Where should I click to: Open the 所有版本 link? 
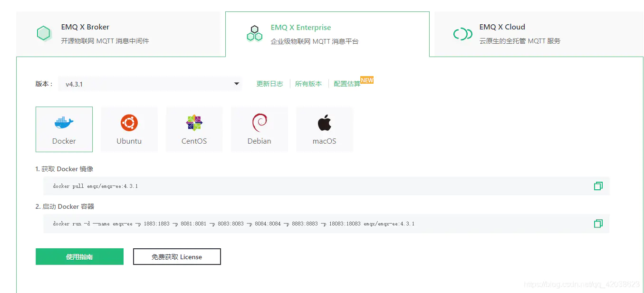[308, 84]
